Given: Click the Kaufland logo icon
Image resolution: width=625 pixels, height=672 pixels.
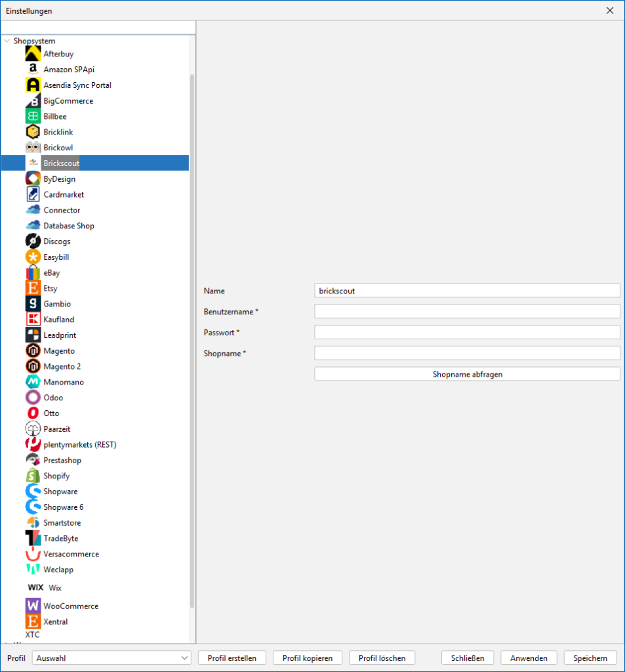Looking at the screenshot, I should [33, 320].
